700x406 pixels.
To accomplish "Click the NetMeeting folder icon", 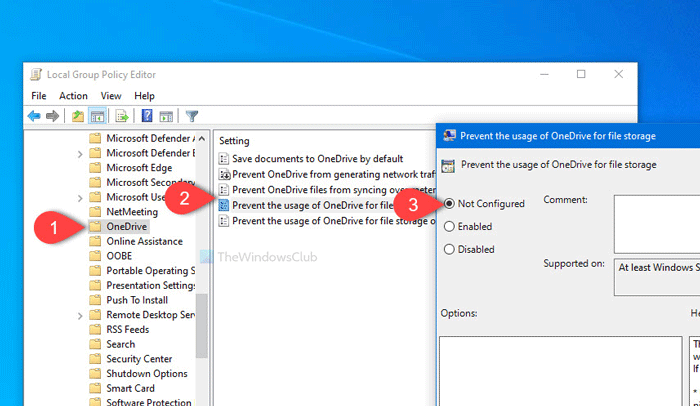I will pos(95,212).
